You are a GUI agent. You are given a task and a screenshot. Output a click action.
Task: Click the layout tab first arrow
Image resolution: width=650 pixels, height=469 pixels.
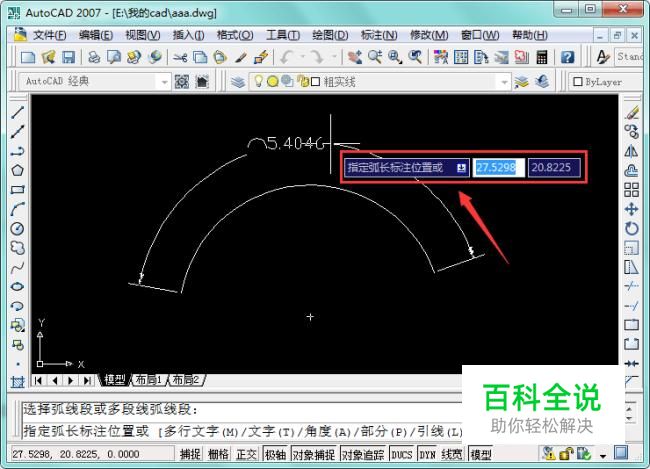(x=39, y=380)
